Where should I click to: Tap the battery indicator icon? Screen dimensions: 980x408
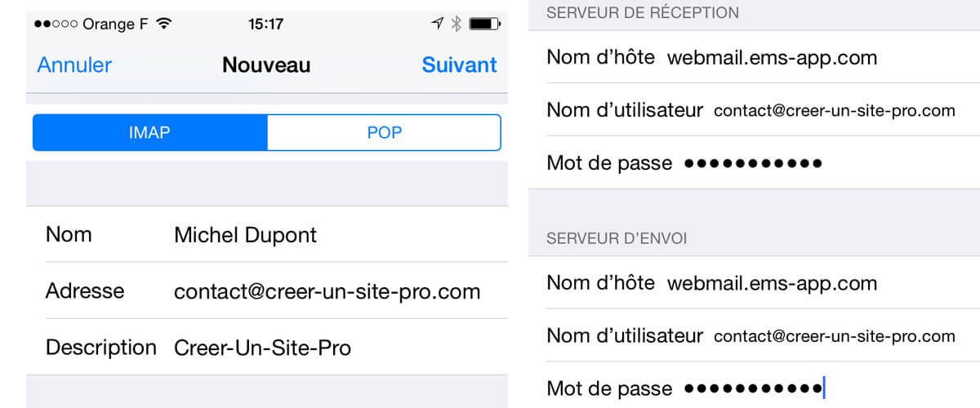[485, 24]
